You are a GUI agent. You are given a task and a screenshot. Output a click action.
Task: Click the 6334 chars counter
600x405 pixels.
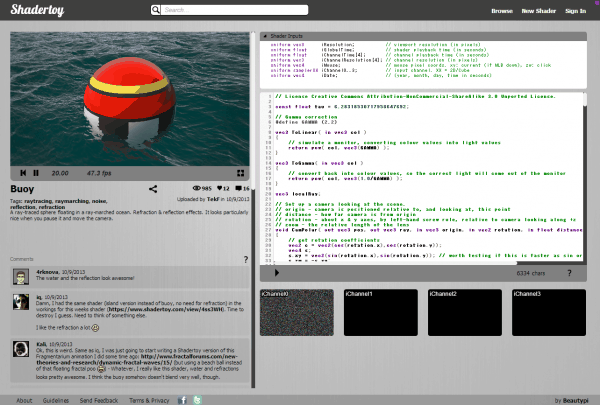(530, 273)
